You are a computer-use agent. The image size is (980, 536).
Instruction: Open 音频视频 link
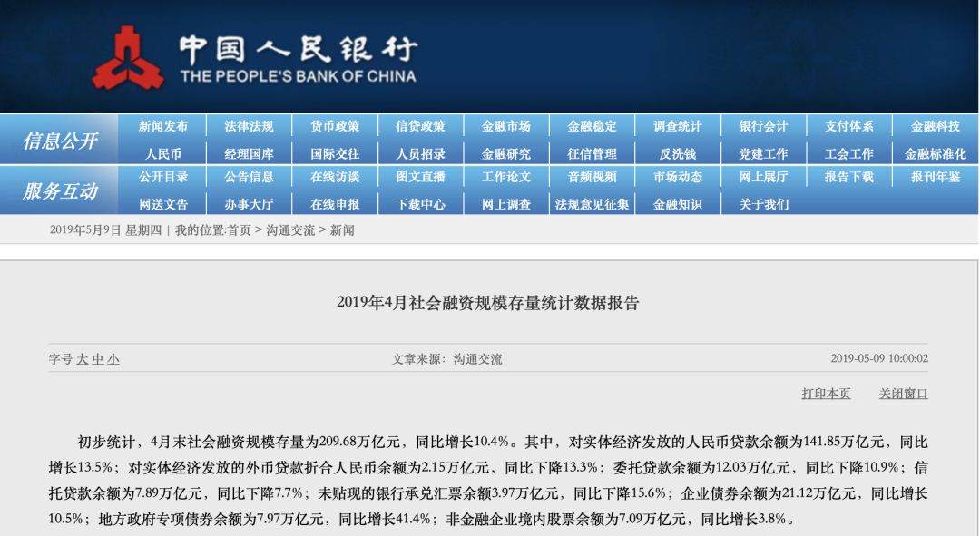(x=592, y=177)
